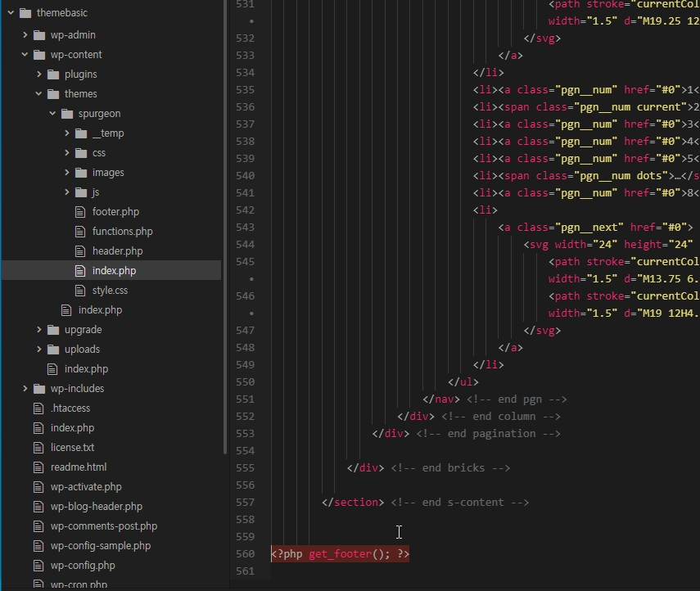Click the footer.php file icon
Screen dimensions: 700x591
80,211
